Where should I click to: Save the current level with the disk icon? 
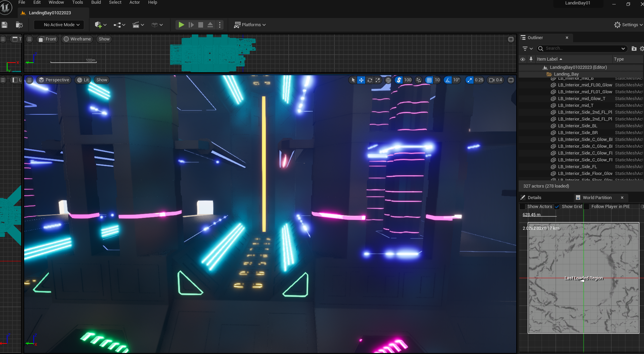click(x=4, y=25)
